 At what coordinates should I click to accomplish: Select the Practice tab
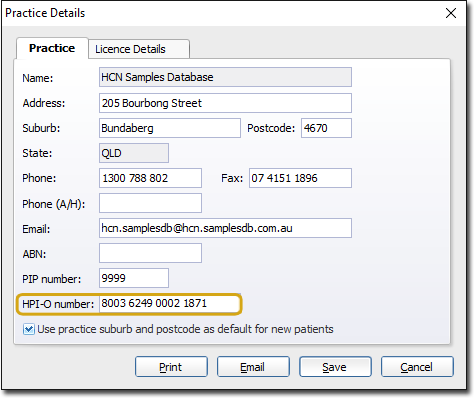[52, 48]
